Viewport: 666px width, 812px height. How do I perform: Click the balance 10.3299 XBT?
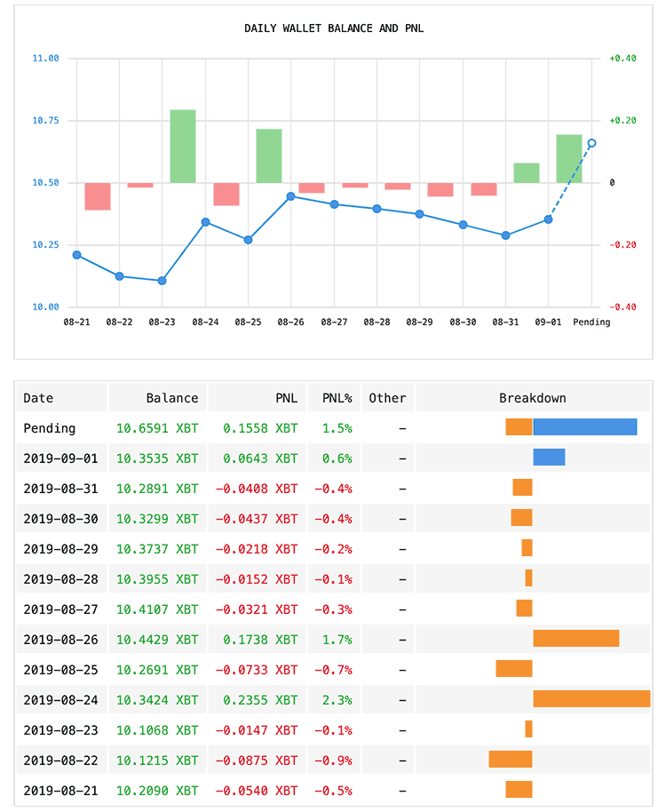157,519
